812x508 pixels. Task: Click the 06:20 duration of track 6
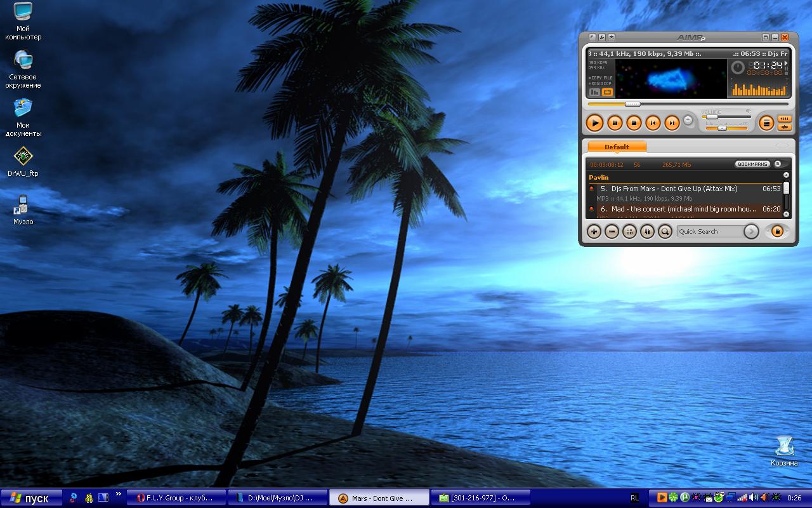[771, 209]
